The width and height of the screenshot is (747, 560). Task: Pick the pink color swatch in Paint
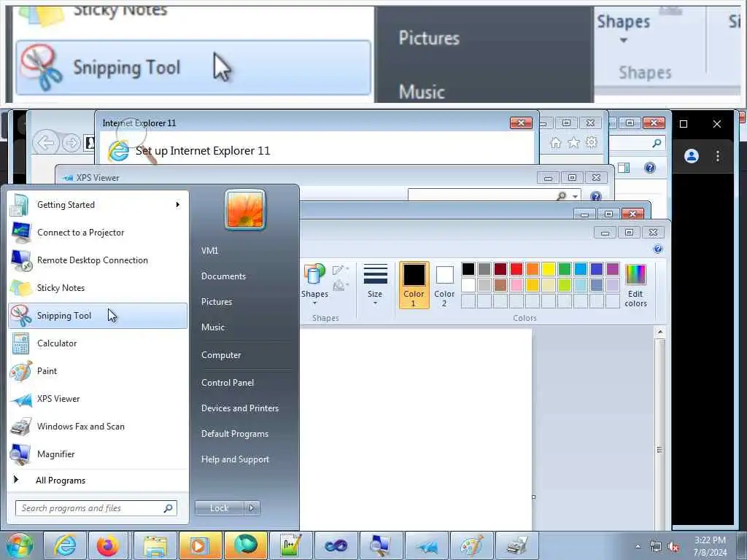[x=516, y=285]
